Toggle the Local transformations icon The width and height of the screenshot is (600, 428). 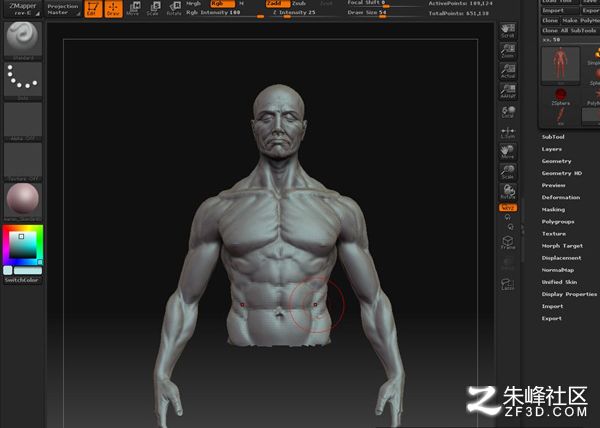508,112
